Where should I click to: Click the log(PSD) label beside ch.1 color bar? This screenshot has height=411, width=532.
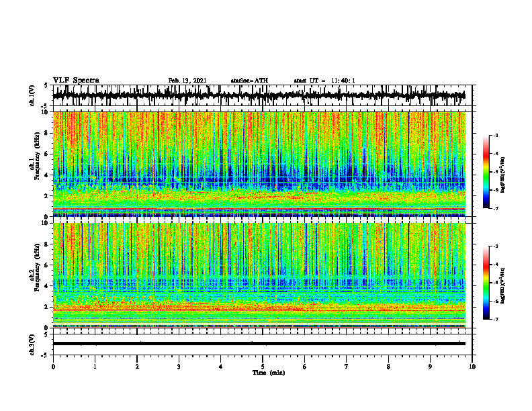pyautogui.click(x=503, y=175)
